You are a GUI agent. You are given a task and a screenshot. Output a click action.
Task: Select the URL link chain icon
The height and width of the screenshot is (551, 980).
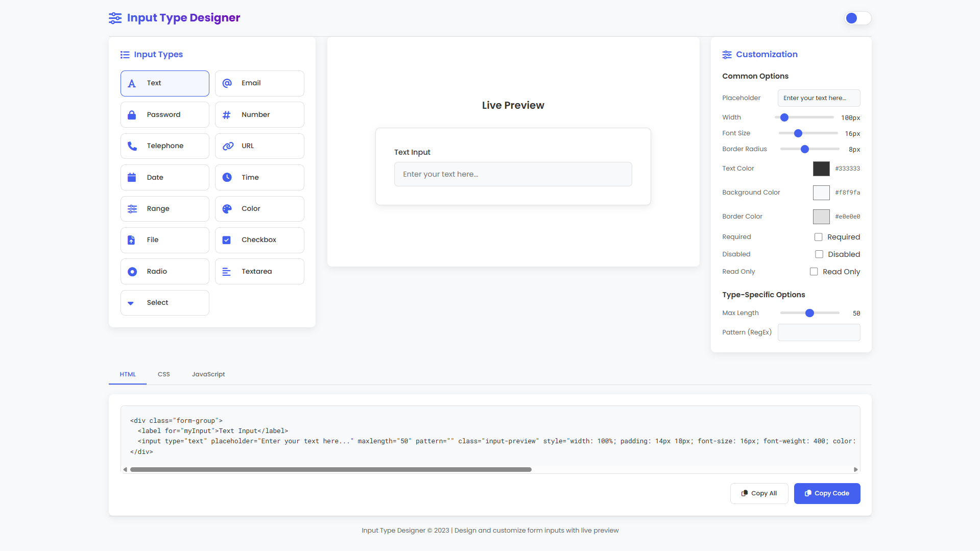point(228,146)
